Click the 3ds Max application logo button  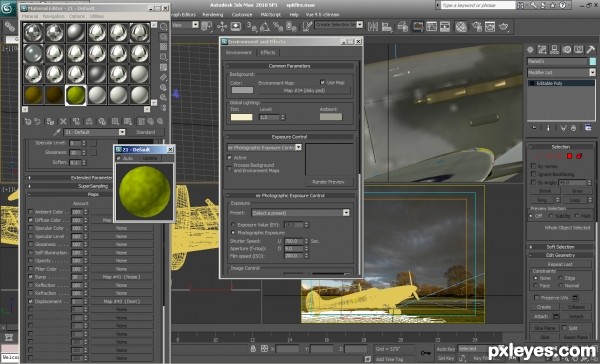tap(8, 8)
